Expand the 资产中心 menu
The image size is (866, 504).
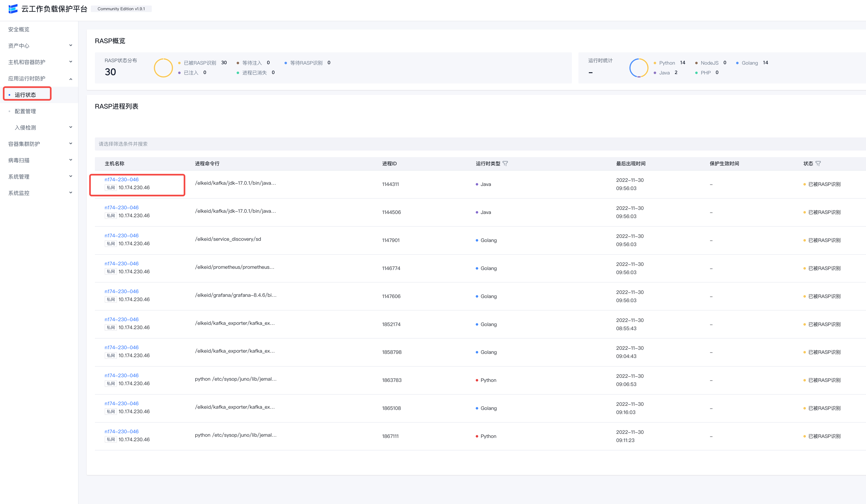coord(39,46)
